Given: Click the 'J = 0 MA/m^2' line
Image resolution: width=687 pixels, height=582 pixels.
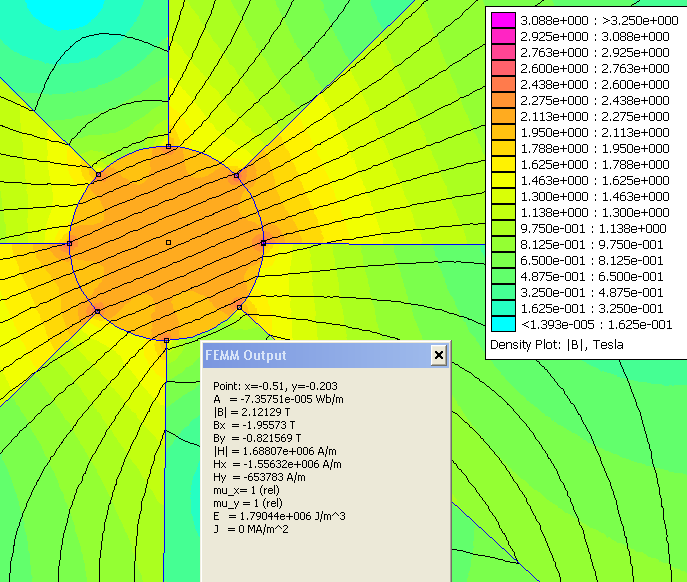Looking at the screenshot, I should pos(251,529).
